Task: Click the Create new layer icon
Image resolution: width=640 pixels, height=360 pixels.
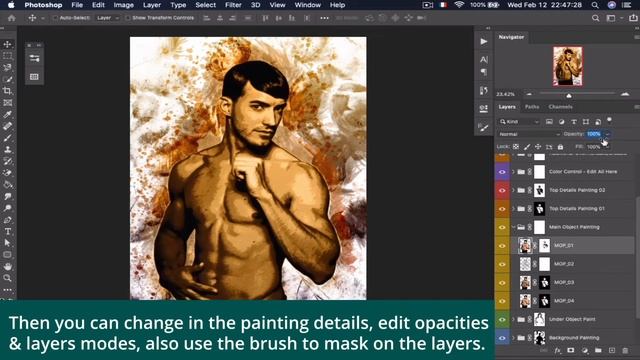Action: point(611,350)
